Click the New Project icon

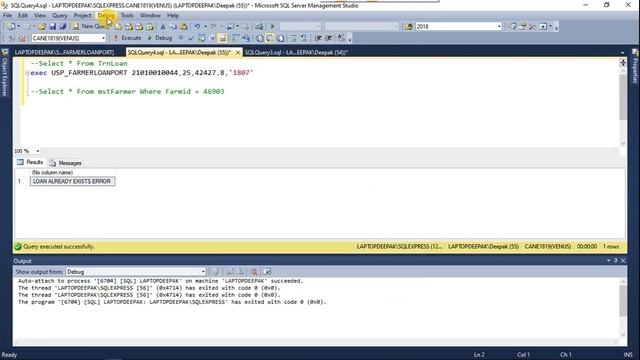tap(11, 27)
